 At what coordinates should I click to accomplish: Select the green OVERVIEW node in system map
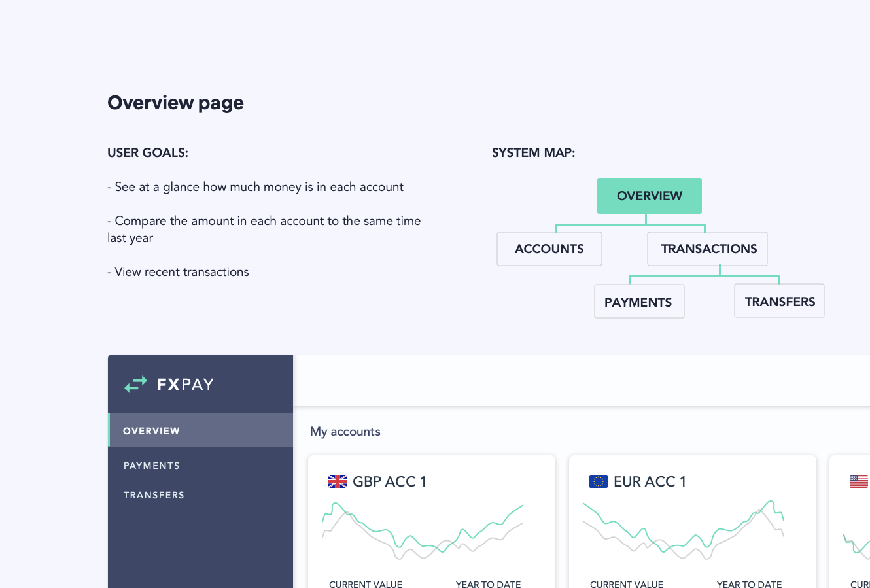point(649,196)
